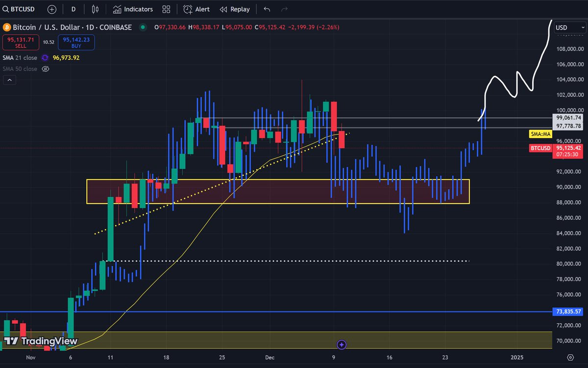Screen dimensions: 588x368
Task: Click the red BTCUSD price label
Action: point(541,148)
